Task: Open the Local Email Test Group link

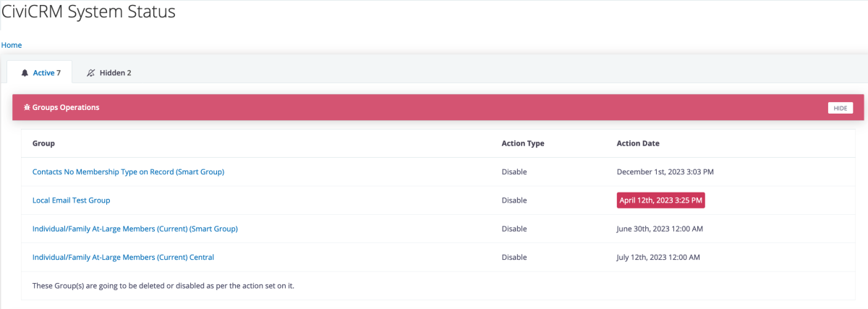Action: pyautogui.click(x=71, y=200)
